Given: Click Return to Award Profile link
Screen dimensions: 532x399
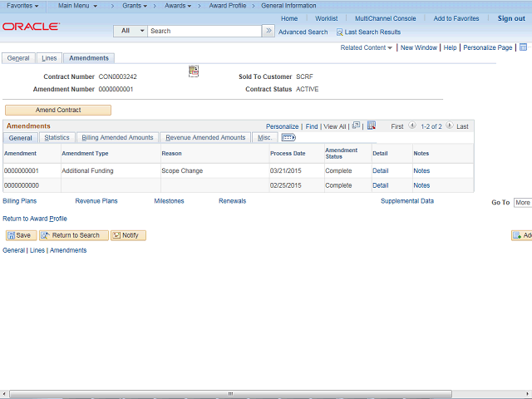Looking at the screenshot, I should (35, 219).
